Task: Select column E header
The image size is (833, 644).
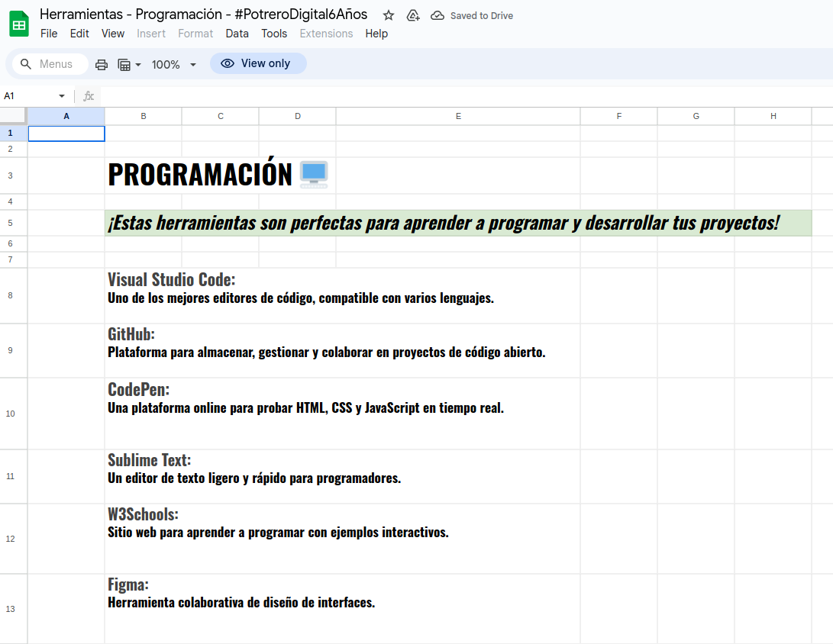Action: (458, 116)
